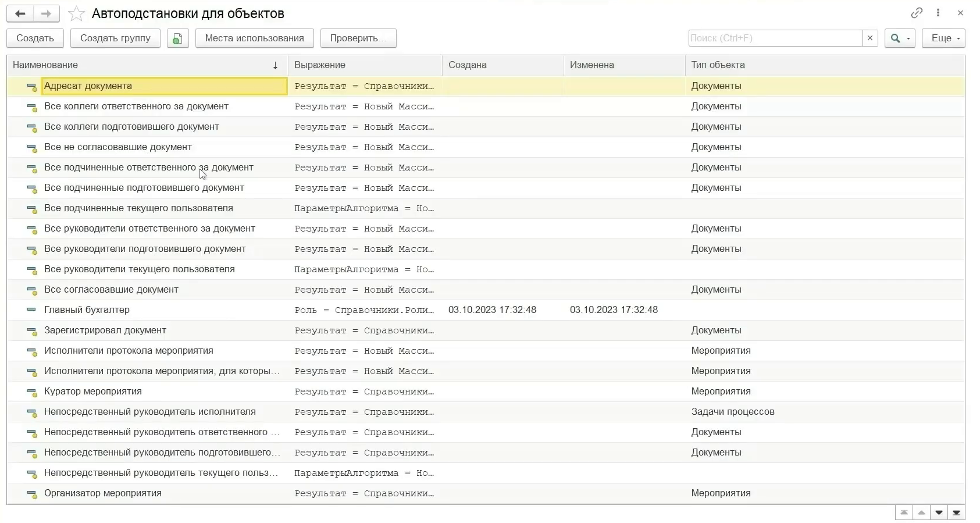980x523 pixels.
Task: Sort by Наименование column header
Action: pyautogui.click(x=145, y=65)
